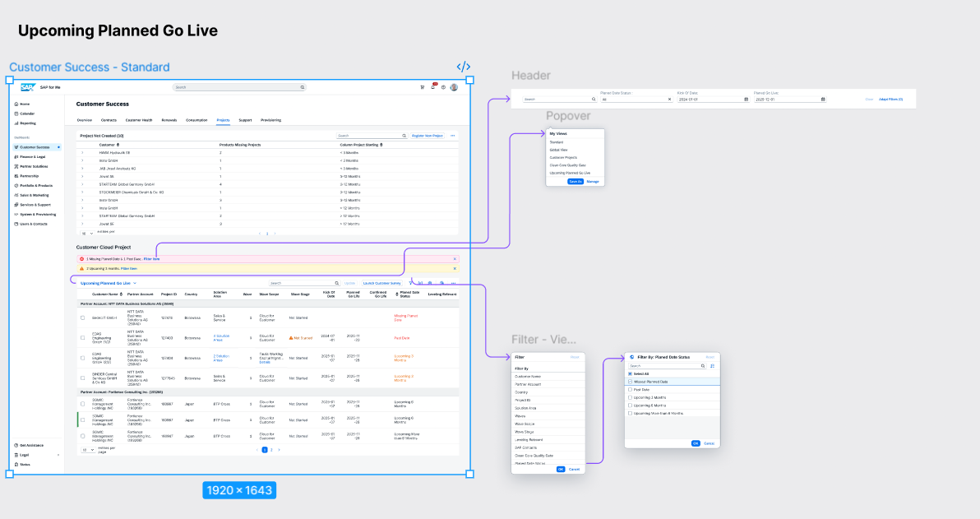Expand the JAB Josef Anstoetz KG row

click(82, 169)
